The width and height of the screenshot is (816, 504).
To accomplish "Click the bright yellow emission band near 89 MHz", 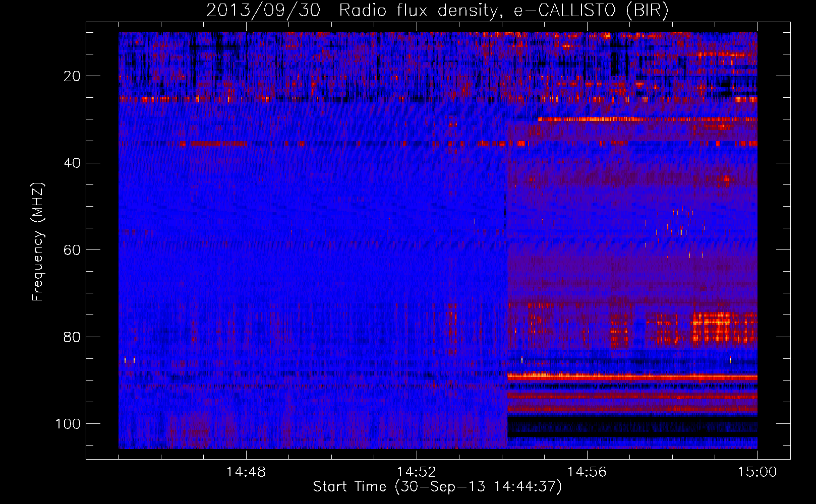I will [632, 376].
